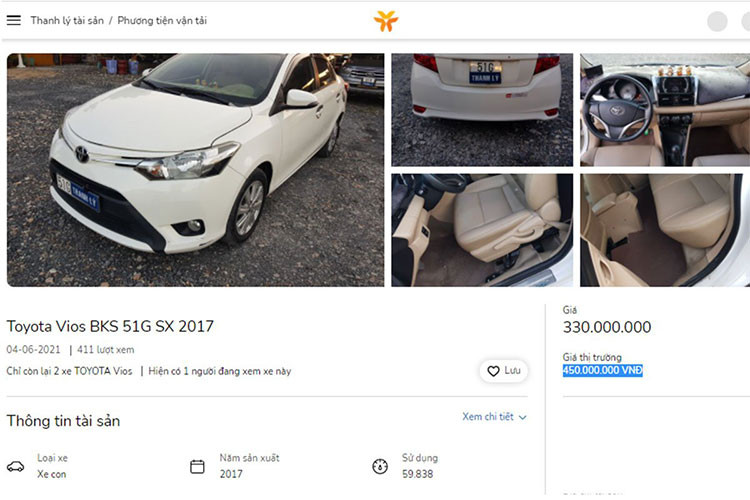Open the hamburger menu
This screenshot has height=500, width=750.
point(14,20)
